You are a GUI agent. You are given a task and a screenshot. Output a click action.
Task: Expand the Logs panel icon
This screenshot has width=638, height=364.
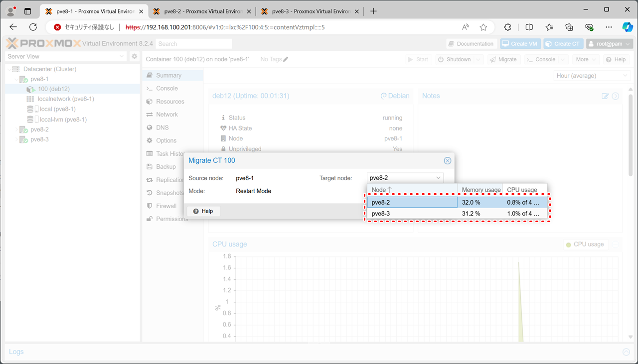coord(626,352)
